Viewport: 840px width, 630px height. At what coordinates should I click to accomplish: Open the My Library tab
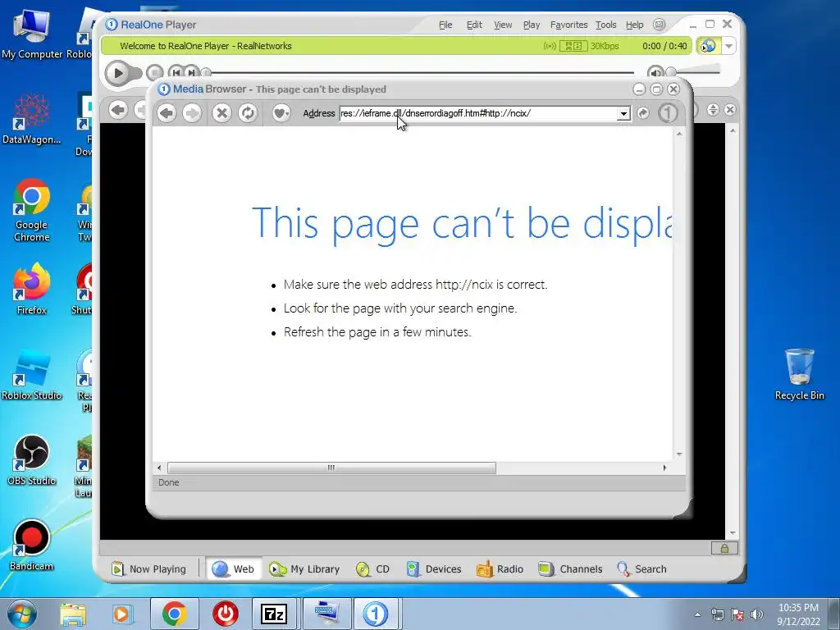pyautogui.click(x=304, y=569)
